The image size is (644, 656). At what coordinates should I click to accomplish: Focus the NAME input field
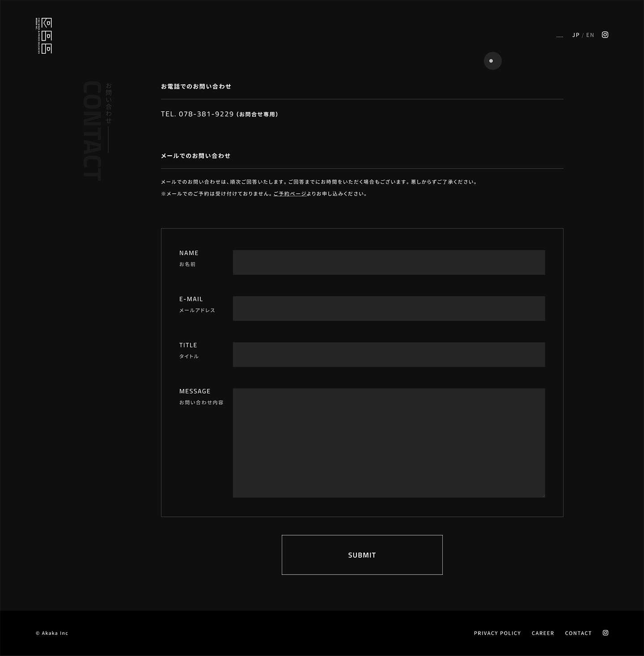pos(389,262)
